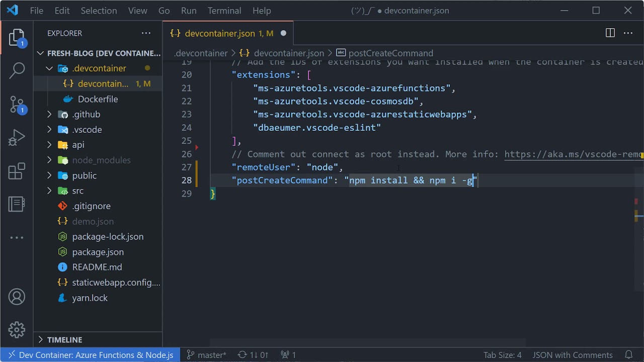Collapse the .devcontainer folder
The width and height of the screenshot is (644, 362).
coord(99,68)
